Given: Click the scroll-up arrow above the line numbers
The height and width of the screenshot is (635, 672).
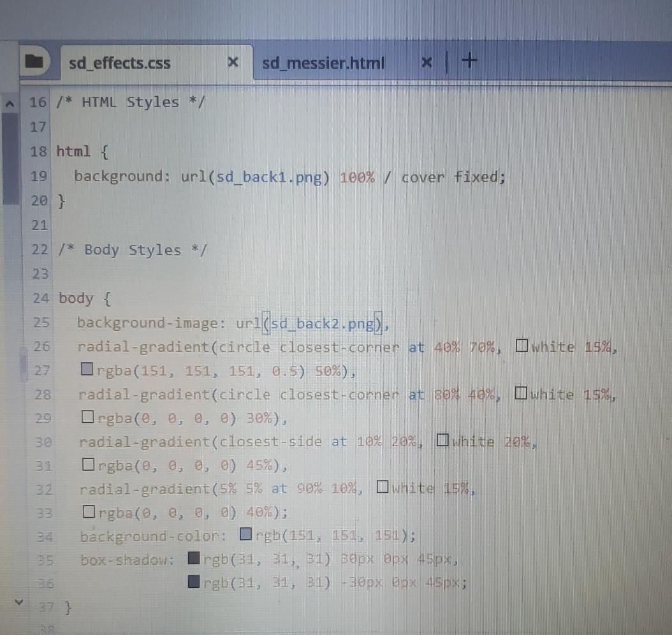Looking at the screenshot, I should coord(10,102).
